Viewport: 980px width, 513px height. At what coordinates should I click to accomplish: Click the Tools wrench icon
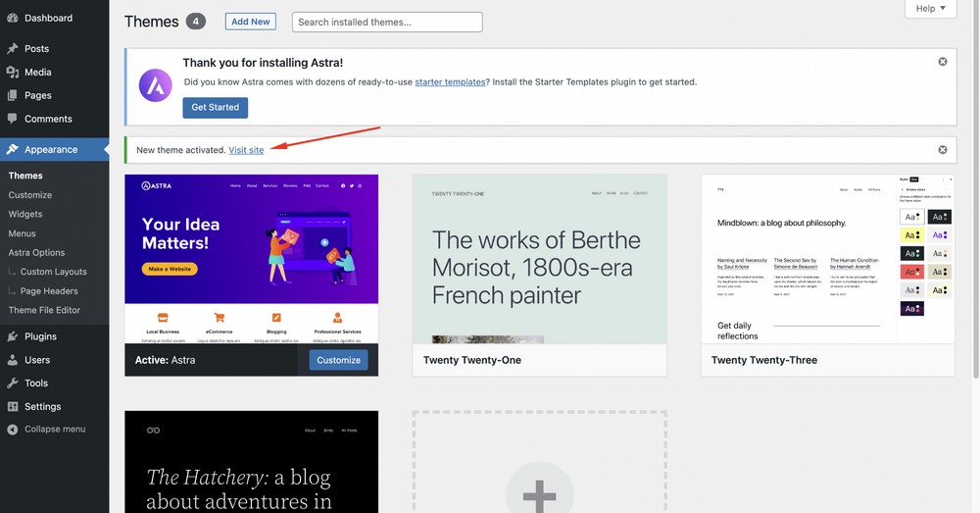(13, 384)
